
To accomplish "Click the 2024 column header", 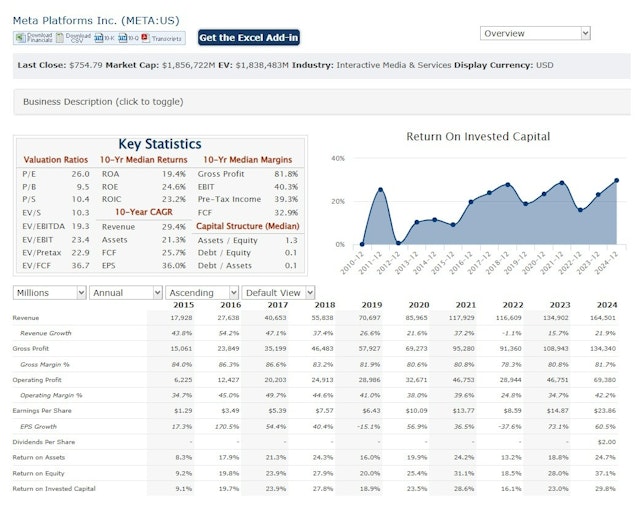I will (x=607, y=305).
